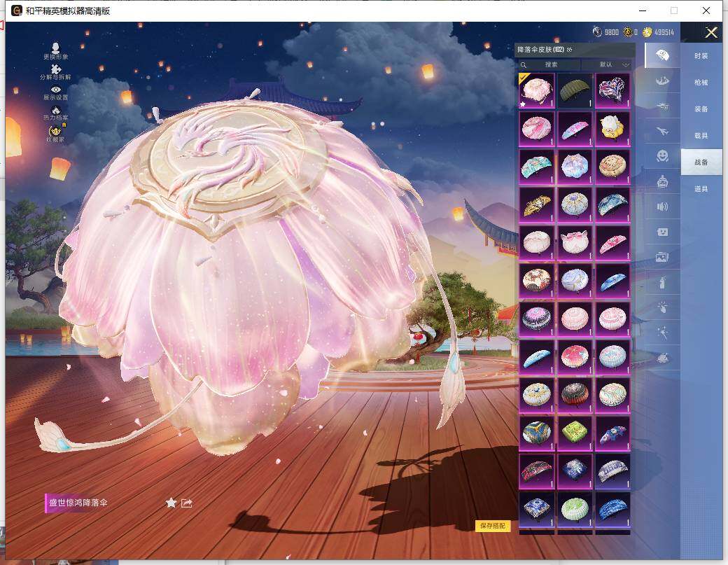The height and width of the screenshot is (565, 728).
Task: Select the gold fan-shaped parachute skin
Action: pyautogui.click(x=537, y=204)
